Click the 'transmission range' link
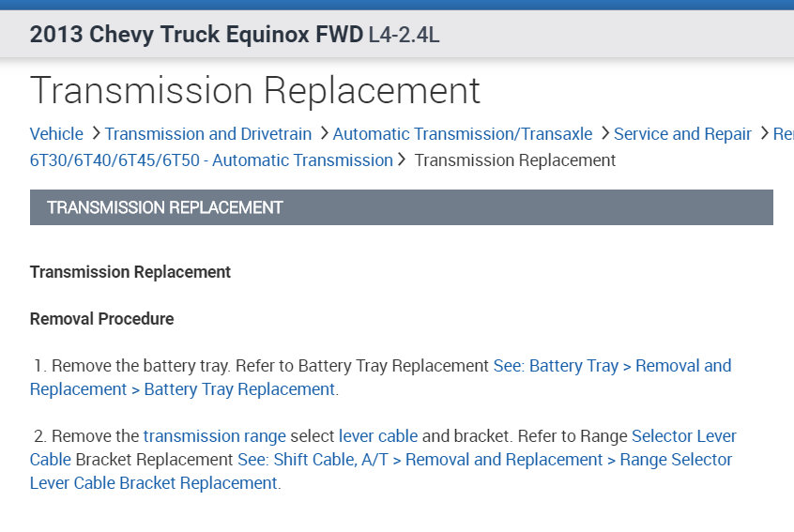Screen dimensions: 794x532 (x=214, y=436)
